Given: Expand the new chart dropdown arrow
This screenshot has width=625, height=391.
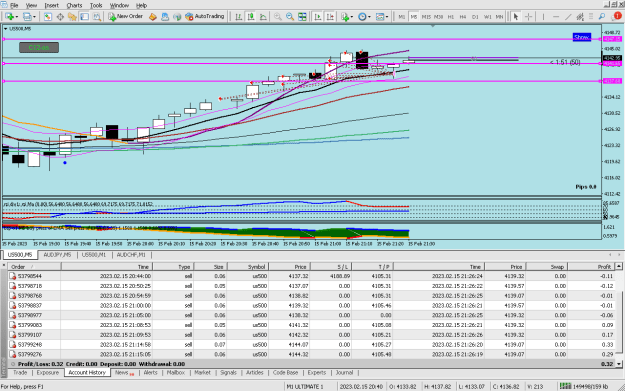Looking at the screenshot, I should pyautogui.click(x=16, y=17).
